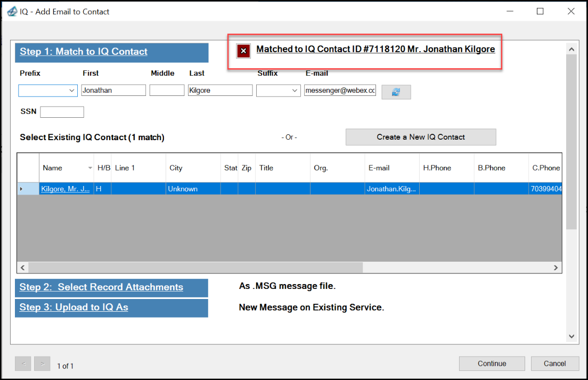Click the row selector arrow for Kilgore
Viewport: 588px width, 380px height.
coord(21,189)
